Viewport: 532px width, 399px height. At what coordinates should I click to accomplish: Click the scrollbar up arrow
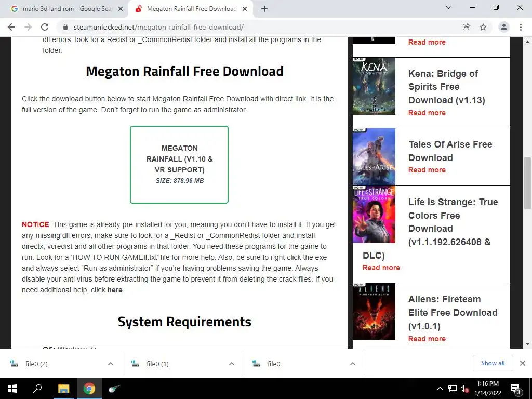coord(527,42)
